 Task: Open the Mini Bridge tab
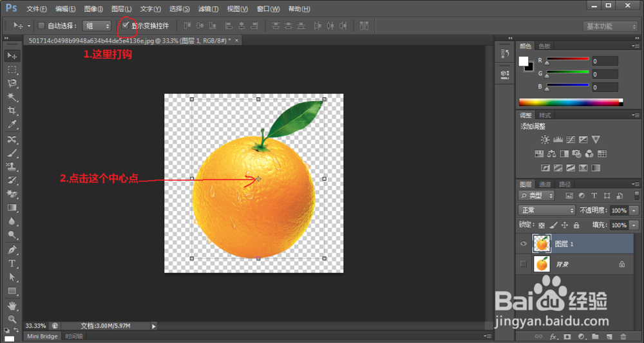coord(43,336)
